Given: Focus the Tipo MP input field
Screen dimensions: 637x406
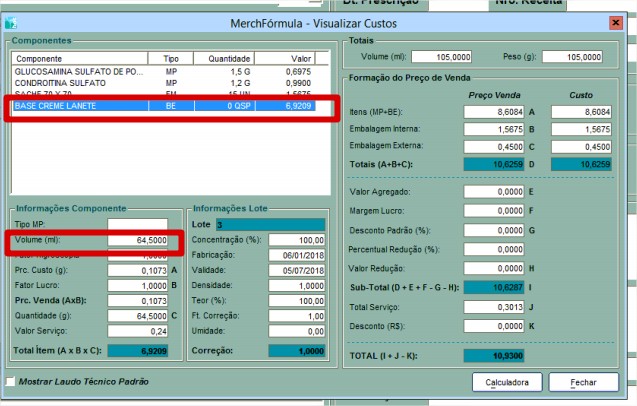Looking at the screenshot, I should 138,223.
